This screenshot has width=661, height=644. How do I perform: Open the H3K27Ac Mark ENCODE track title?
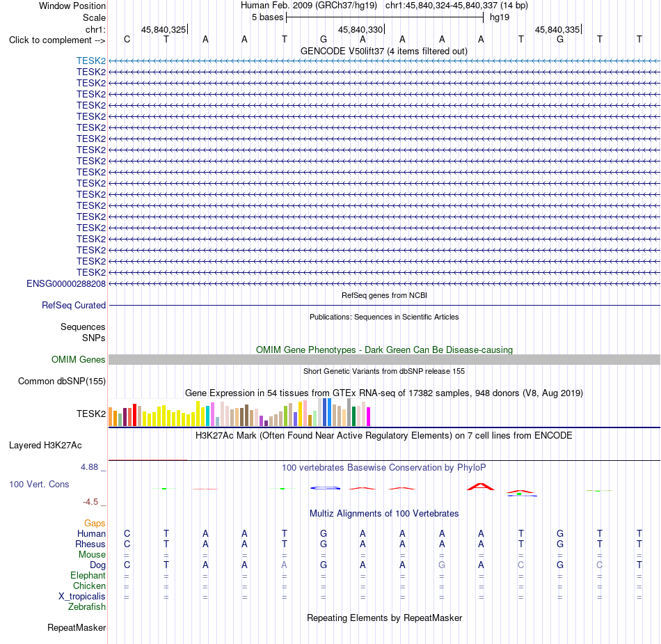384,436
